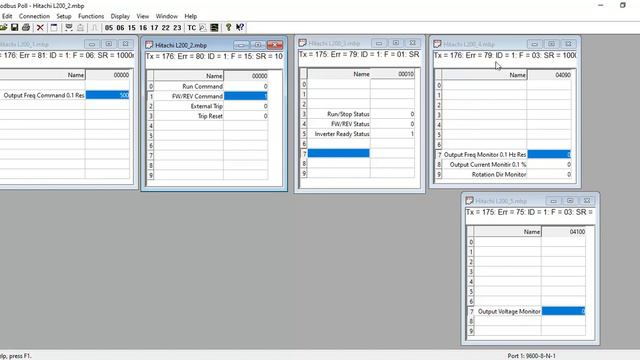Open the Edit menu
This screenshot has width=640, height=360.
click(x=7, y=16)
